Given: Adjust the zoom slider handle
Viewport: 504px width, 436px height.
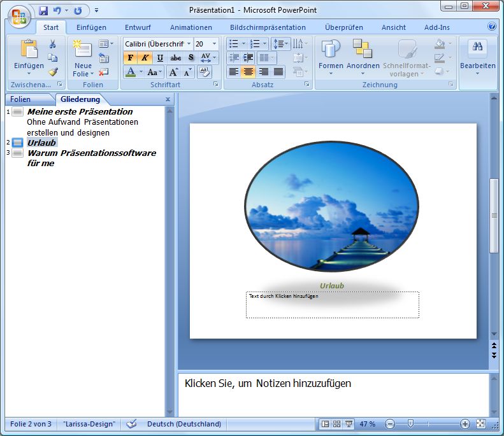Looking at the screenshot, I should [410, 424].
